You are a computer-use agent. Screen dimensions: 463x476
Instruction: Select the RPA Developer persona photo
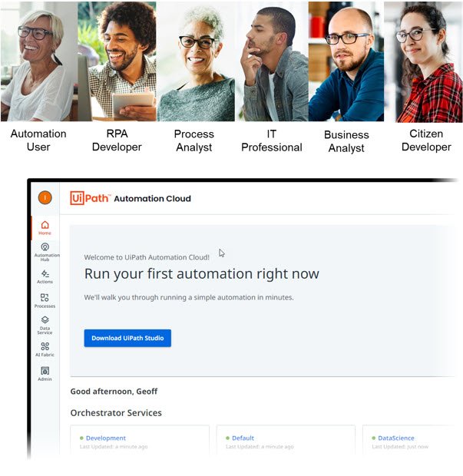[x=117, y=61]
